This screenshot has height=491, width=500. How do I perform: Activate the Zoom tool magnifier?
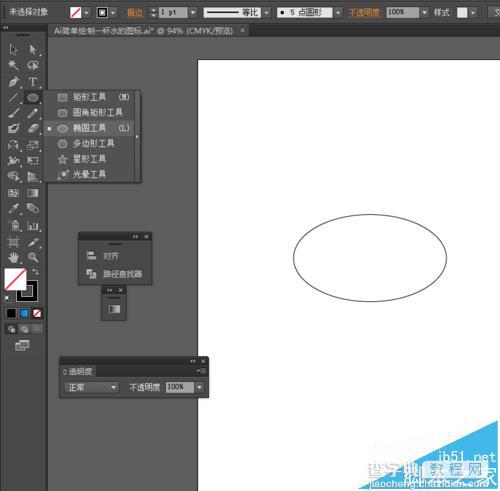point(33,257)
